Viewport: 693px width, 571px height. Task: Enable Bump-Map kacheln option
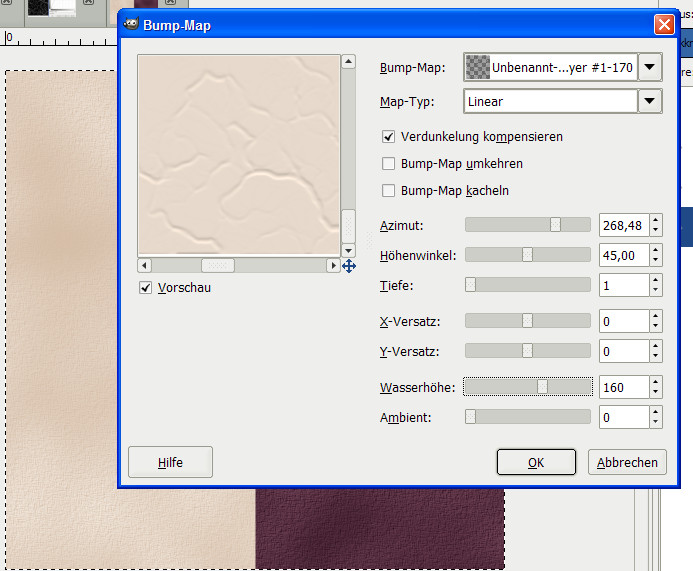(389, 190)
